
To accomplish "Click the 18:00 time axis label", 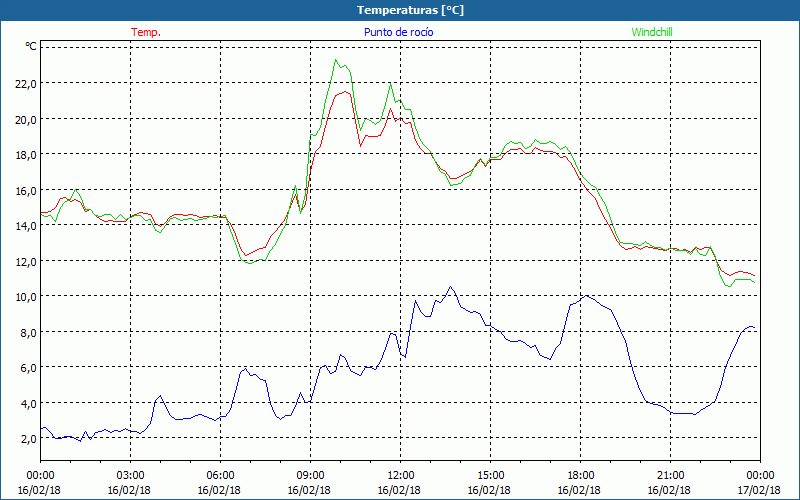I will 580,475.
